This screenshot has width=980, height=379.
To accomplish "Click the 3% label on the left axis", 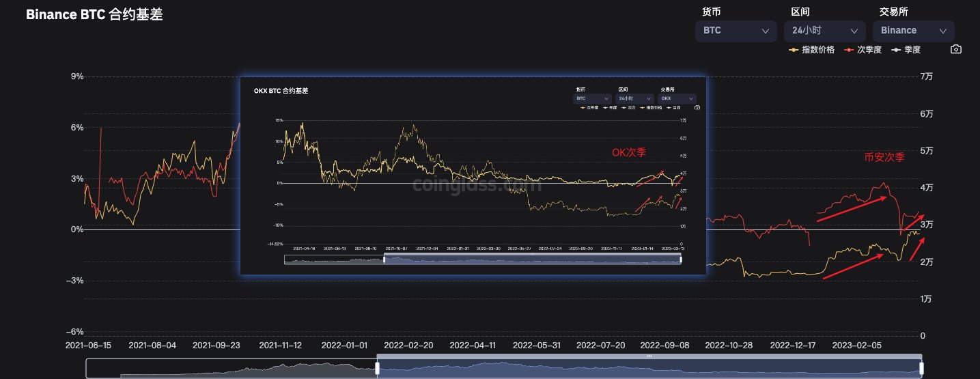I will [76, 178].
